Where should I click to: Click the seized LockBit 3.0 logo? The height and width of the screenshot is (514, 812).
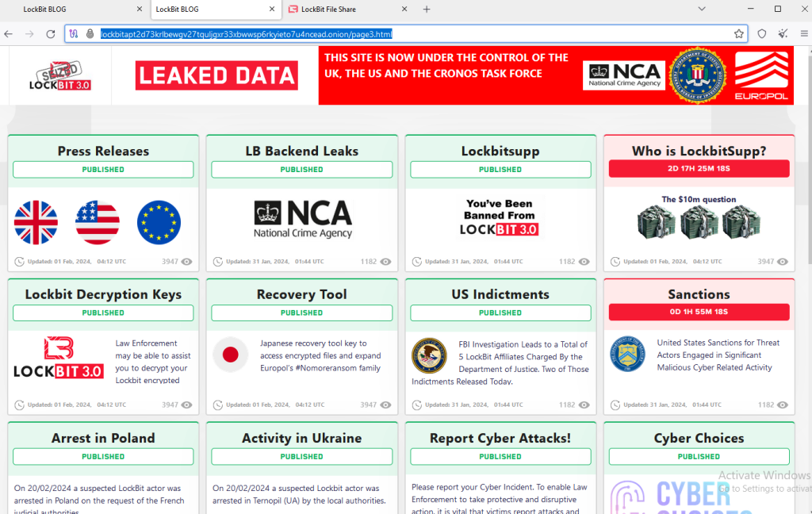pos(60,75)
